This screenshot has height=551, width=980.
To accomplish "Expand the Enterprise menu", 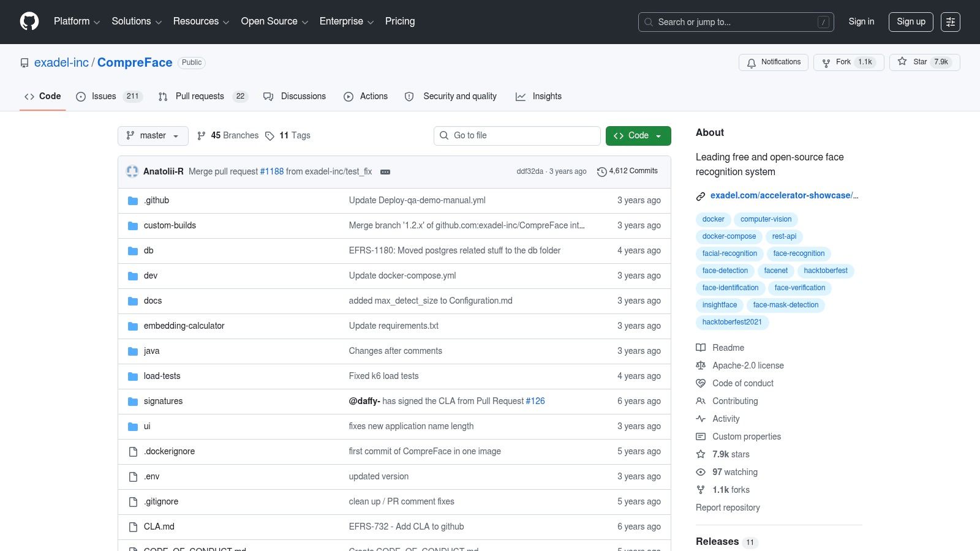I will [x=347, y=21].
